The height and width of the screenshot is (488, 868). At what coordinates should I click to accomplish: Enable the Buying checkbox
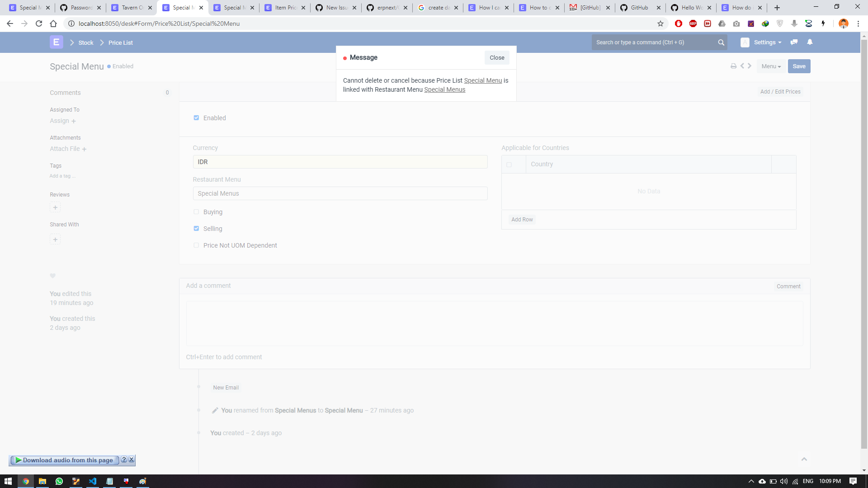click(196, 211)
